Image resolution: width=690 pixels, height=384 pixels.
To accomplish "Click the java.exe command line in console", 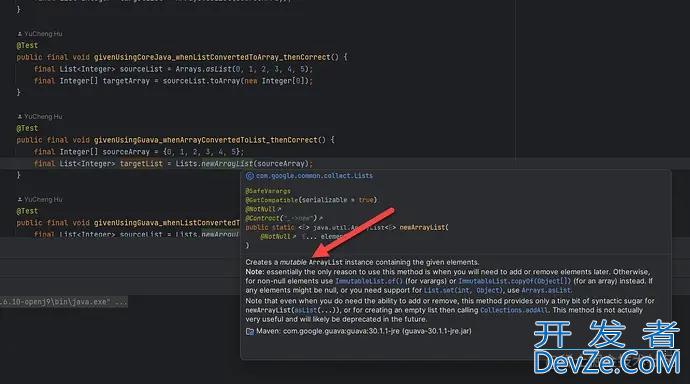I will click(64, 302).
